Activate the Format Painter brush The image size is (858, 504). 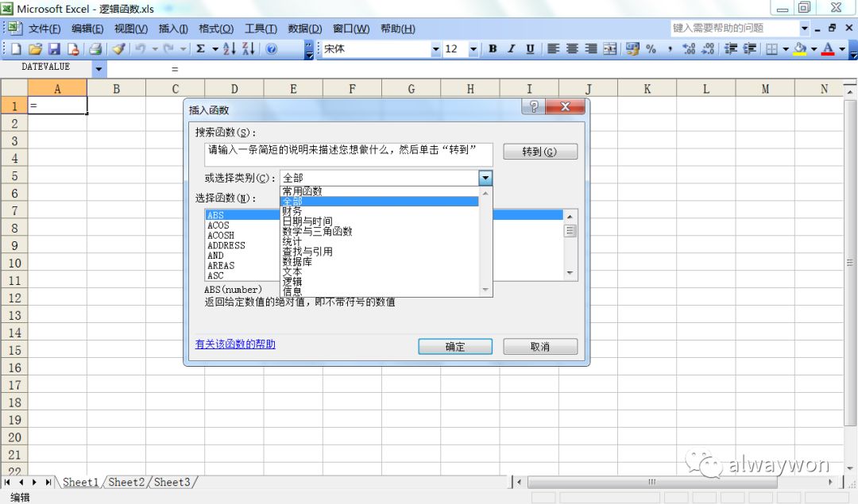[x=118, y=49]
